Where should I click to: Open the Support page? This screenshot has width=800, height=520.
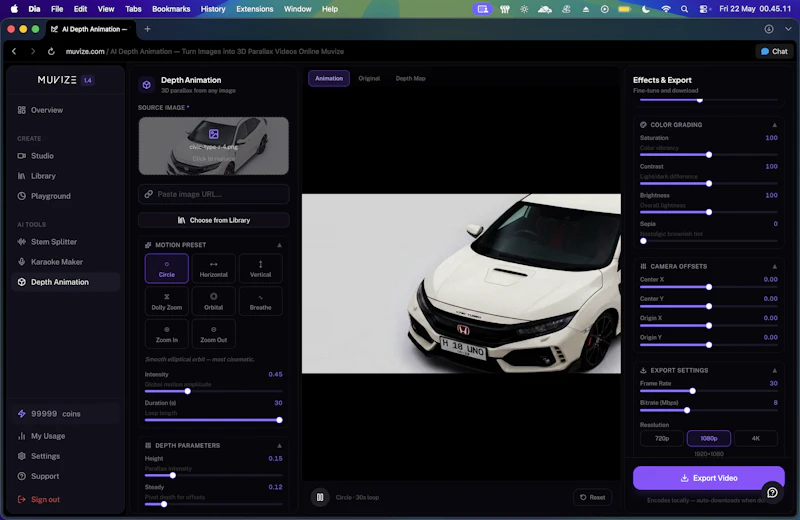pos(65,476)
